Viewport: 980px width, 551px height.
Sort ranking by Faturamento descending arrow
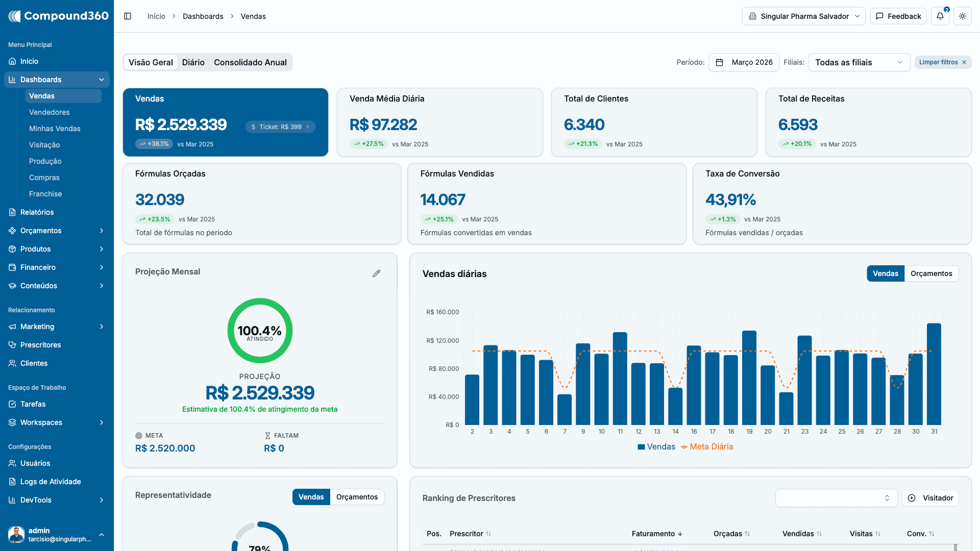(x=680, y=534)
